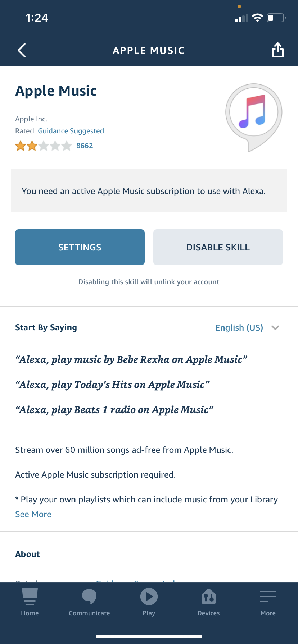Tap the Wi-Fi status bar icon
298x644 pixels.
(x=258, y=18)
